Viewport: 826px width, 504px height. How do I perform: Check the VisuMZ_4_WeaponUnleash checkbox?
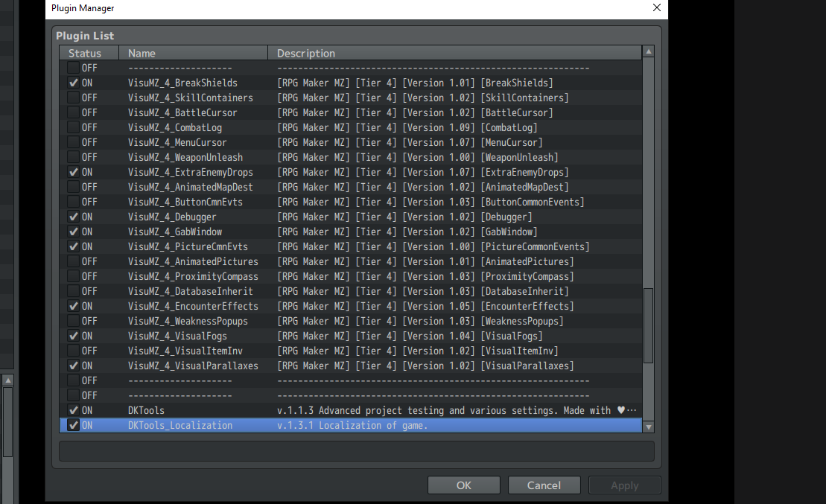(73, 157)
